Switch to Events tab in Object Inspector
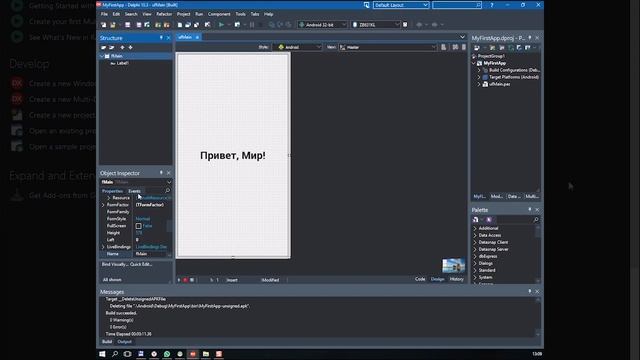The height and width of the screenshot is (360, 640). (x=134, y=191)
